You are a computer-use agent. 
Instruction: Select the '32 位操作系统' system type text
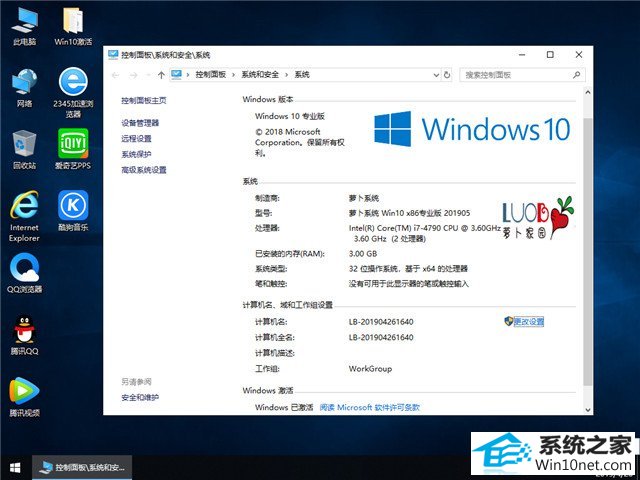pos(373,269)
